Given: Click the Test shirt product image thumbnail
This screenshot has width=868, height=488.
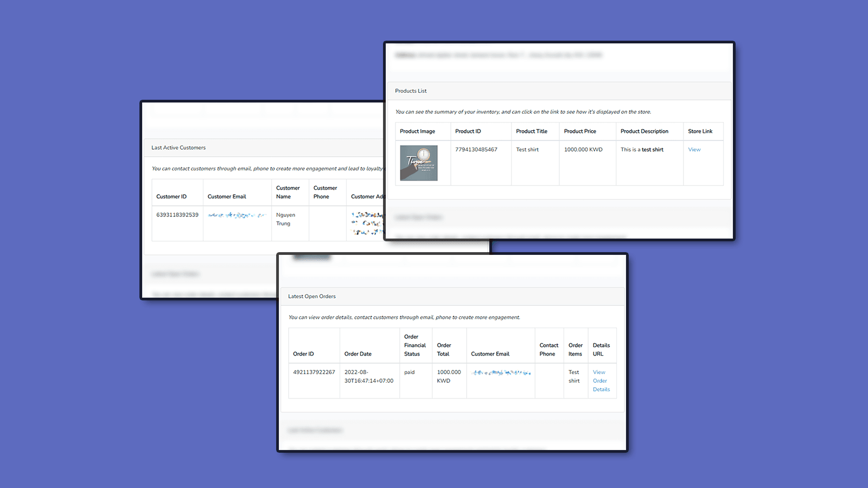Looking at the screenshot, I should point(418,163).
